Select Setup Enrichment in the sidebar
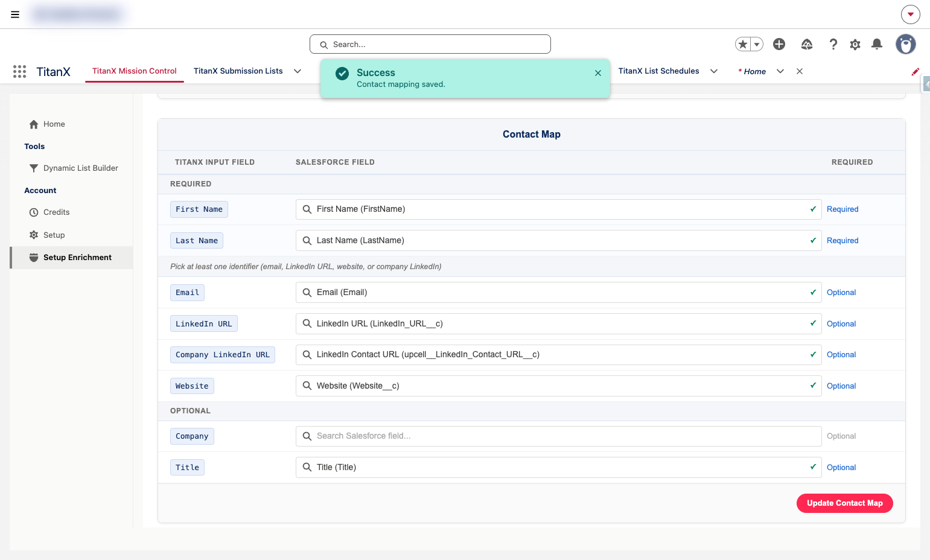 point(71,258)
